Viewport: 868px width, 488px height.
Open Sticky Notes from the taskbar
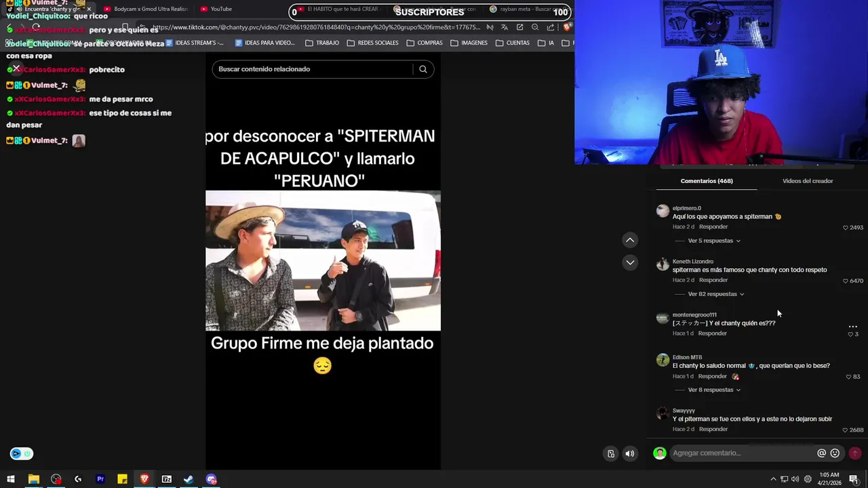point(122,479)
